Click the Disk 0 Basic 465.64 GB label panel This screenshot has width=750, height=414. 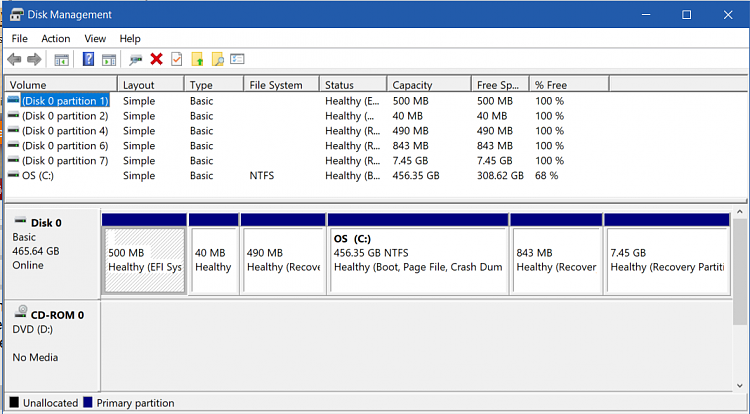tap(52, 254)
